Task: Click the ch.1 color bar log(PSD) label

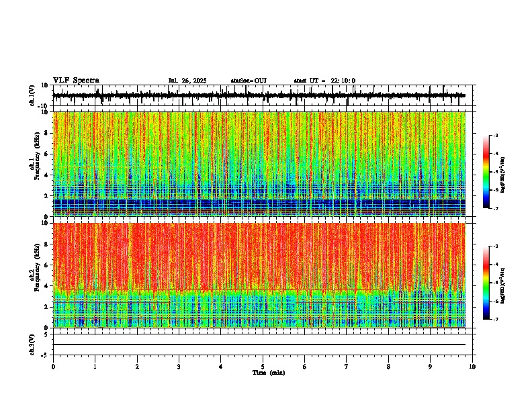Action: tap(503, 175)
